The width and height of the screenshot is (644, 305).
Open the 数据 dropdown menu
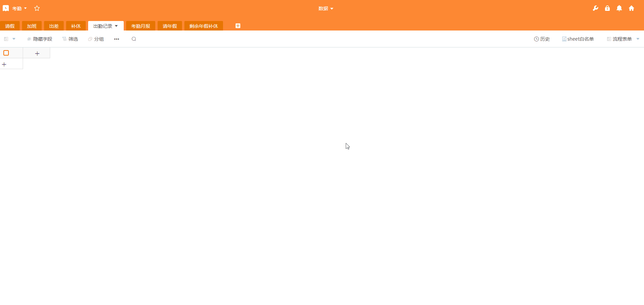tap(326, 8)
